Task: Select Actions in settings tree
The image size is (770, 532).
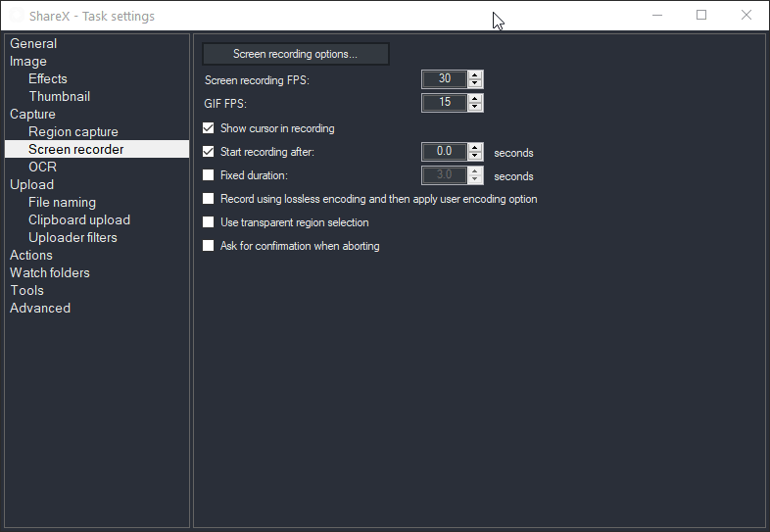Action: [31, 256]
